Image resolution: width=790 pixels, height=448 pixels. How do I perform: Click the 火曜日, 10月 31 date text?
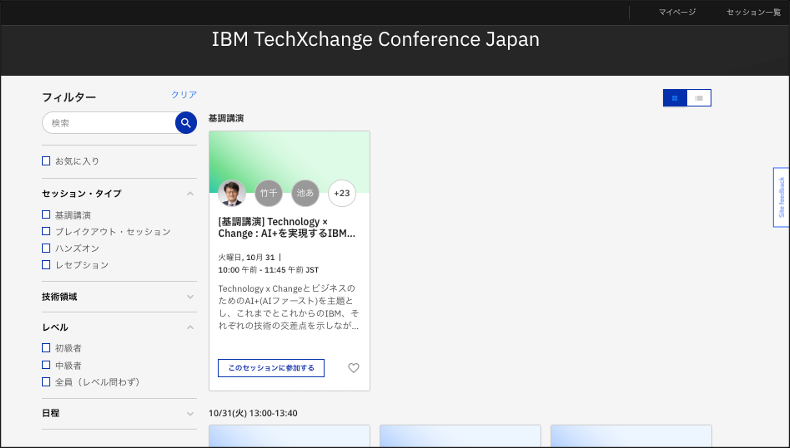pyautogui.click(x=246, y=258)
